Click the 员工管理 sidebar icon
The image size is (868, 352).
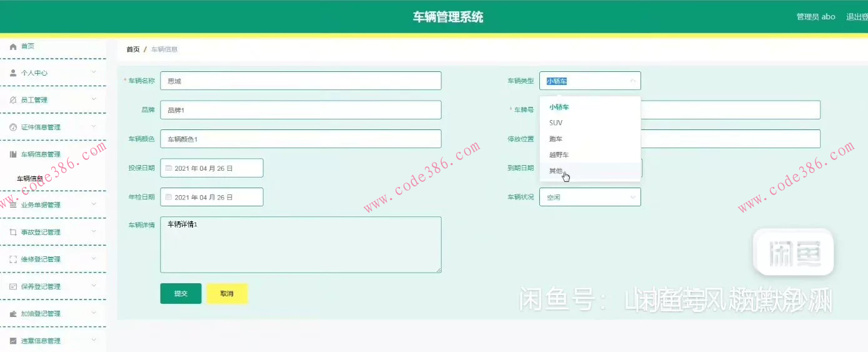13,100
